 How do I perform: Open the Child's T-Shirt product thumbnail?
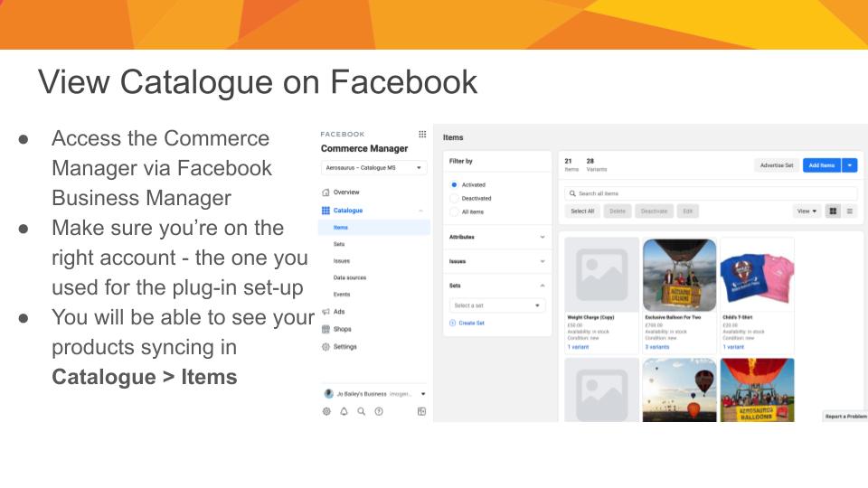[x=757, y=275]
